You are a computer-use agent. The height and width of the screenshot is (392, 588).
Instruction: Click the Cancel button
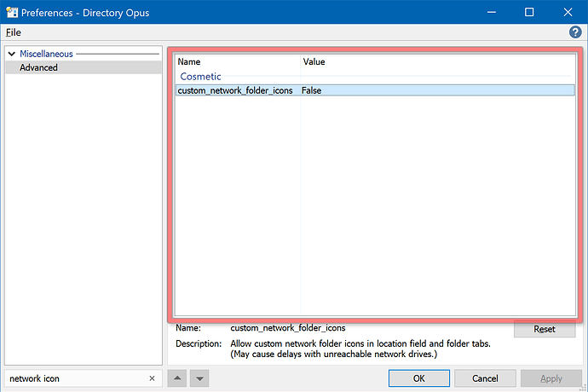pos(485,378)
